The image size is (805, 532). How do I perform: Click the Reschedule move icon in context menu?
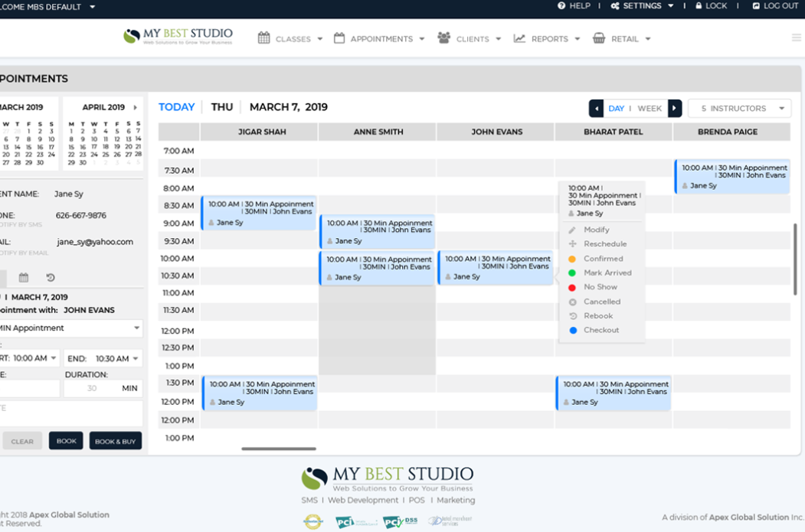[x=571, y=243]
